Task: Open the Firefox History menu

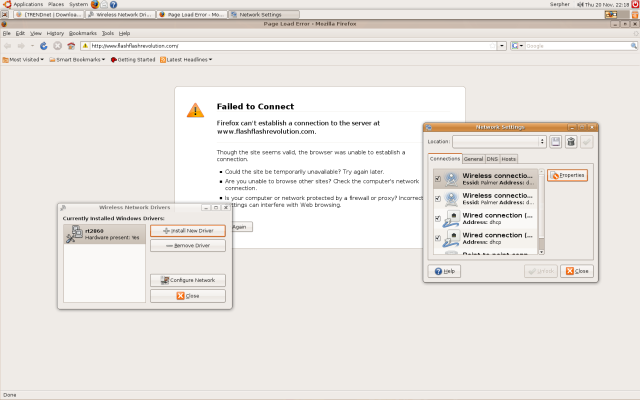Action: (x=55, y=33)
